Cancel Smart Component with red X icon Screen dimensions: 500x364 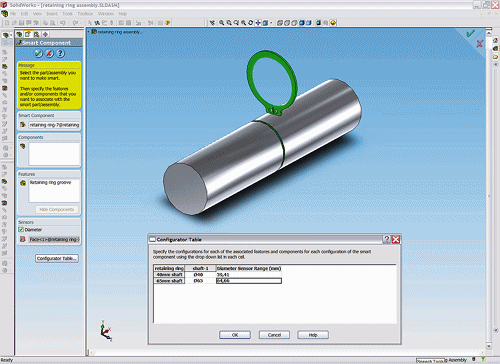click(49, 53)
